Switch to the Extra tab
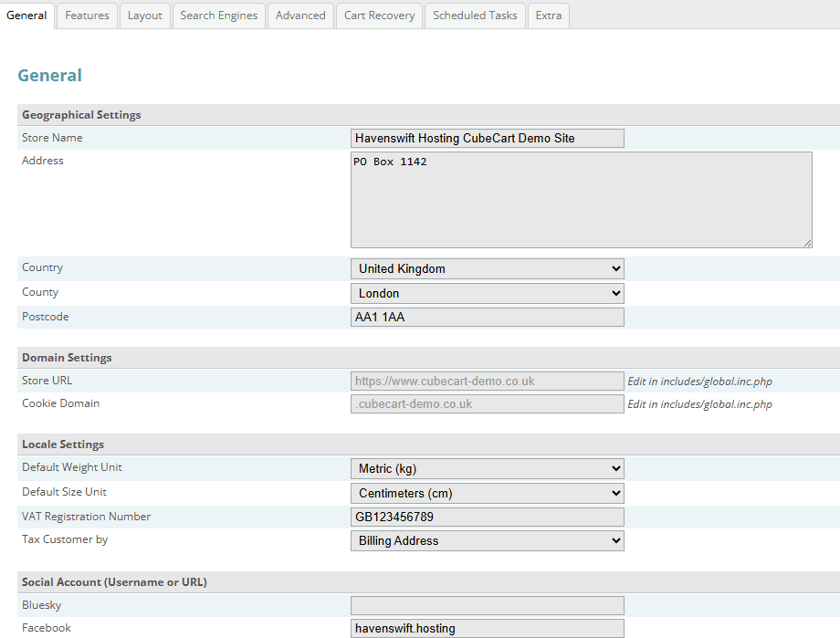Screen dimensions: 840x638 click(x=549, y=16)
